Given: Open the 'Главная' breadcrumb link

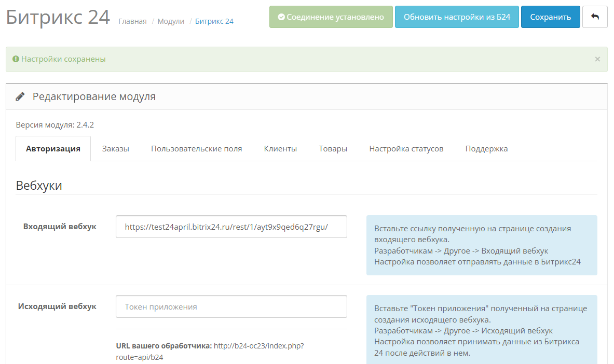Looking at the screenshot, I should point(132,21).
